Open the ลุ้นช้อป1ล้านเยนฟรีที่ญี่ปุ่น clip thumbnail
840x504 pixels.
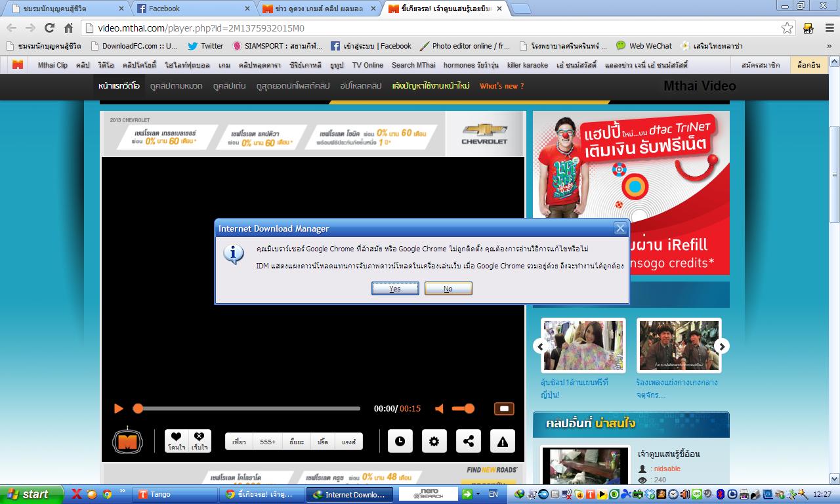tap(583, 345)
